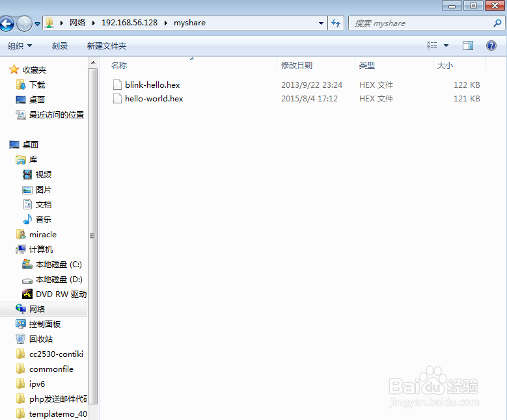Click the 122 KB size cell

(x=467, y=85)
